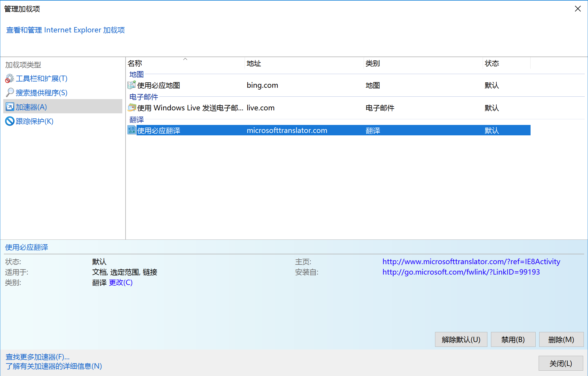588x376 pixels.
Task: Click the 必应翻译 accelerator icon
Action: (132, 130)
